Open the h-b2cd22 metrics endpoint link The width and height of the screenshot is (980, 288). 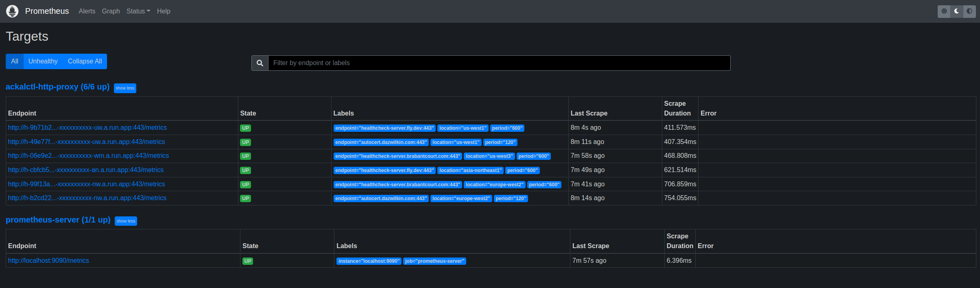pyautogui.click(x=87, y=198)
